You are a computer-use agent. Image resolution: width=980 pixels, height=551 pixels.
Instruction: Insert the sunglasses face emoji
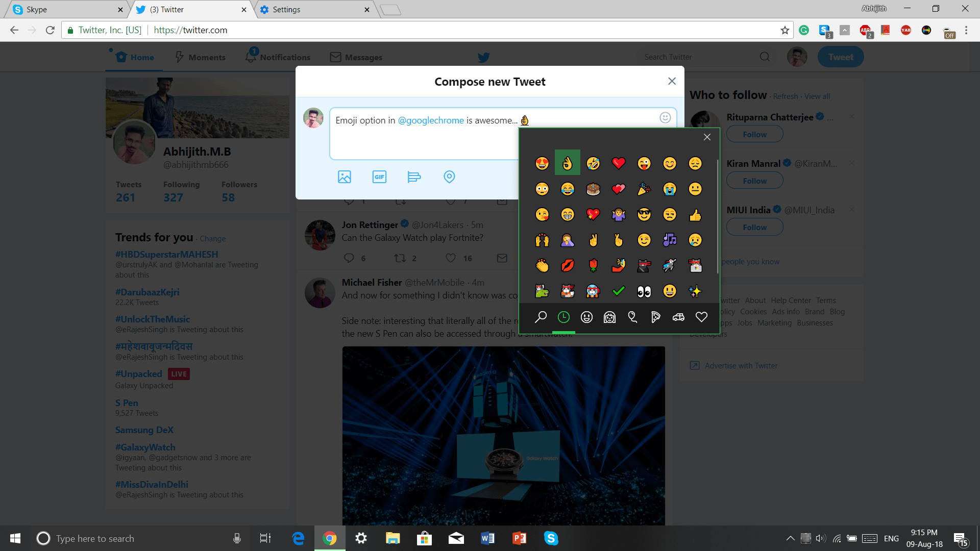click(644, 215)
